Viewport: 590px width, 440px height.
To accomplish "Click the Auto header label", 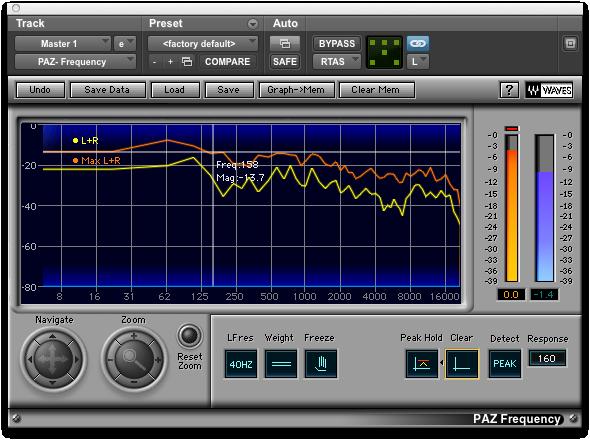I will 285,23.
